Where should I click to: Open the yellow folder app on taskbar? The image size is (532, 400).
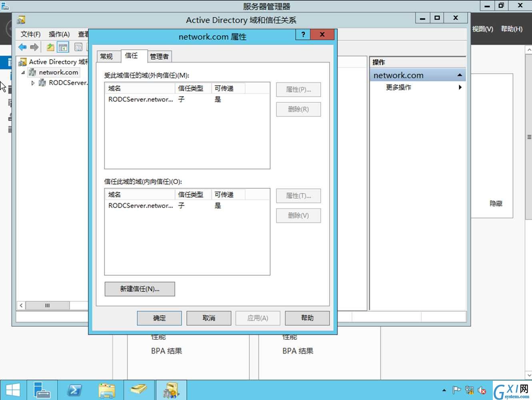click(x=139, y=390)
